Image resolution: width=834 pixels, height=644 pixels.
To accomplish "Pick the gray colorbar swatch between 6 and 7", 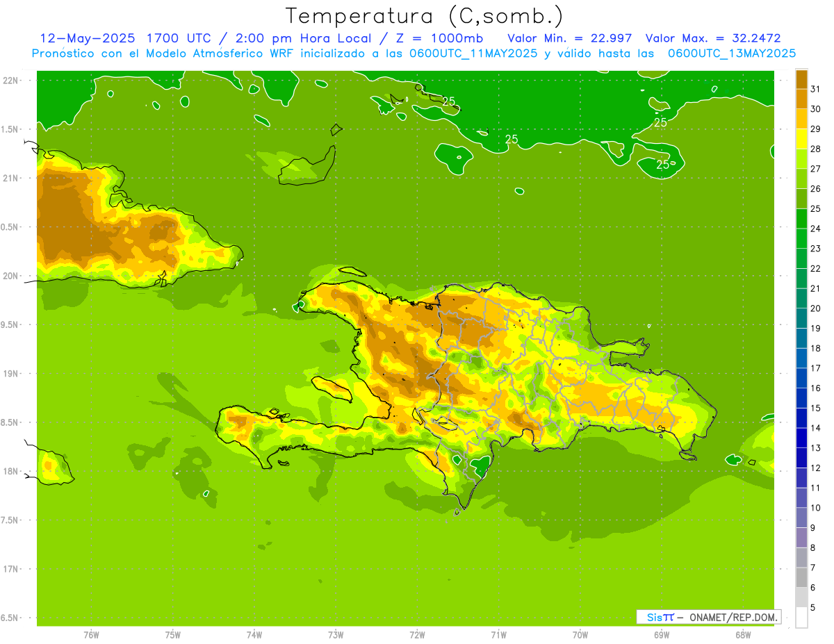I will coord(801,577).
